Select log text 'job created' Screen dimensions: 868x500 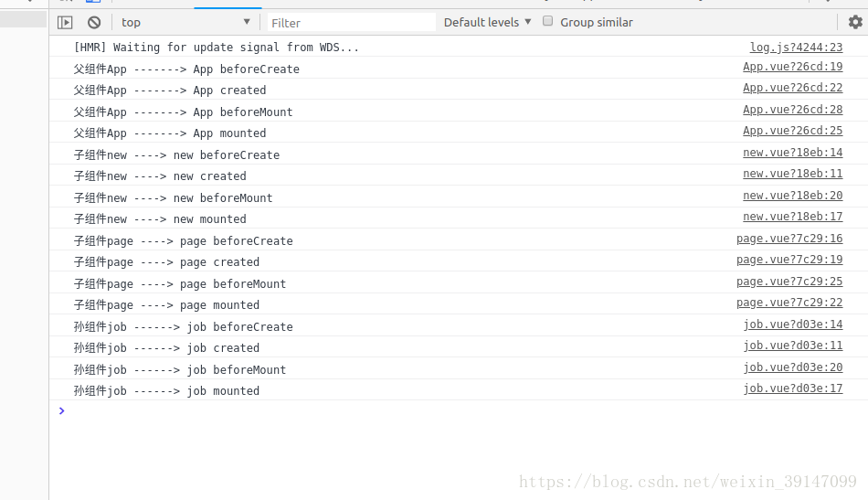(x=223, y=347)
